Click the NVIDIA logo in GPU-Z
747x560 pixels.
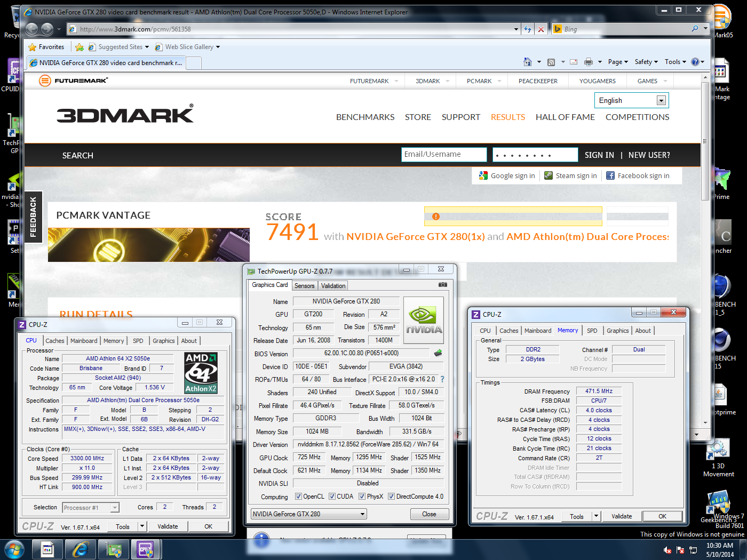tap(424, 320)
